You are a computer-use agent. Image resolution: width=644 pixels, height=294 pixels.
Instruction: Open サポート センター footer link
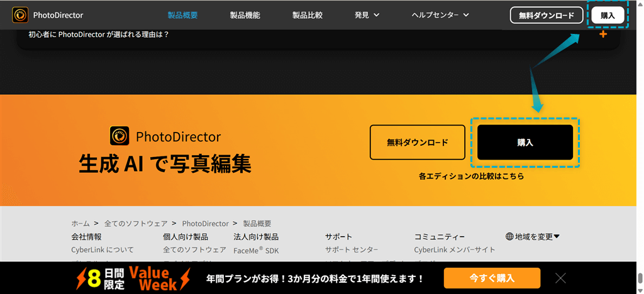352,249
